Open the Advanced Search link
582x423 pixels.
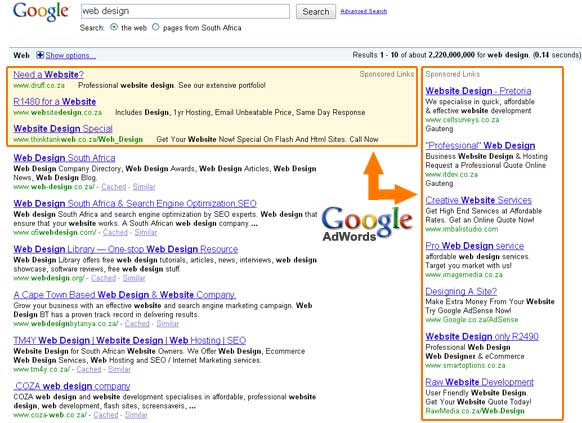(x=364, y=11)
